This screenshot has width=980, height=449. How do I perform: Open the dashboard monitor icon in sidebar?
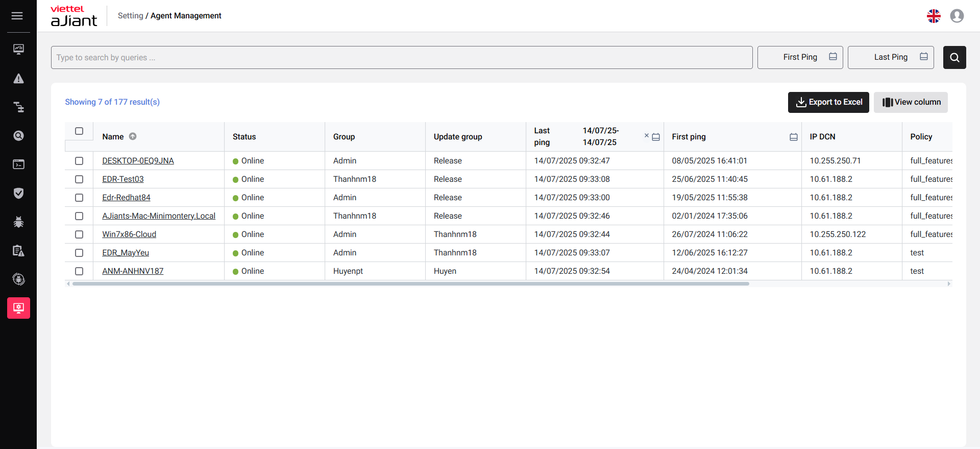click(18, 49)
